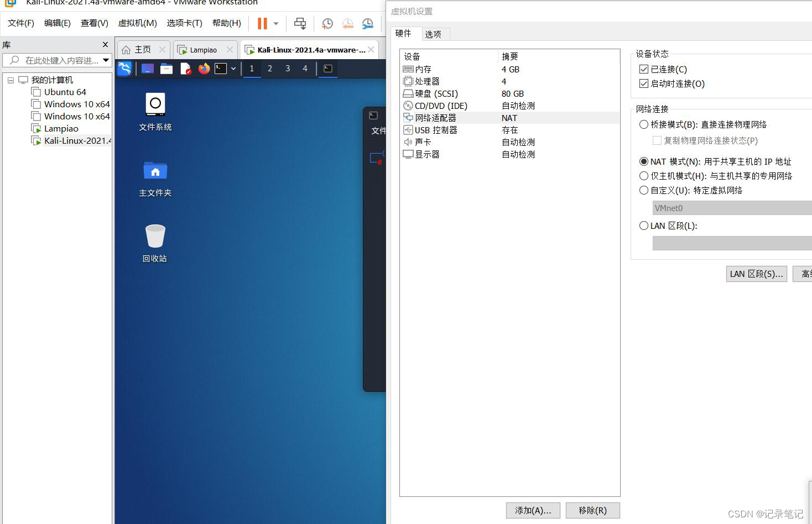Image resolution: width=812 pixels, height=524 pixels.
Task: Open the Help (帮助) menu
Action: click(227, 23)
